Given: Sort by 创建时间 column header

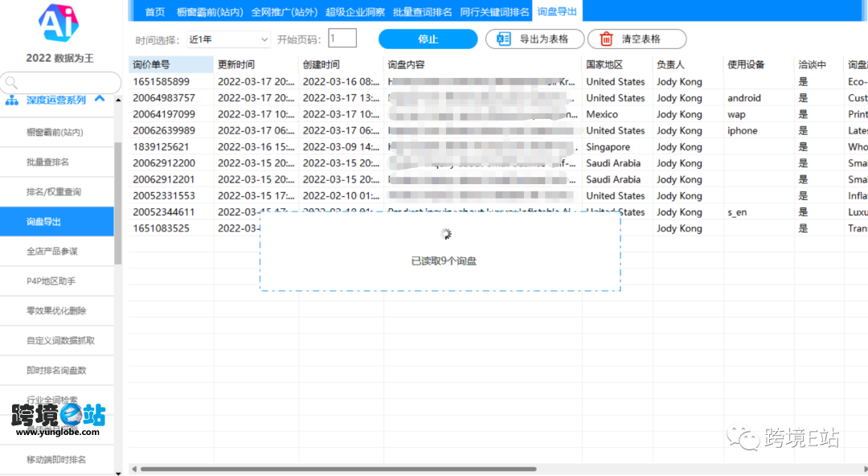Looking at the screenshot, I should click(x=341, y=65).
